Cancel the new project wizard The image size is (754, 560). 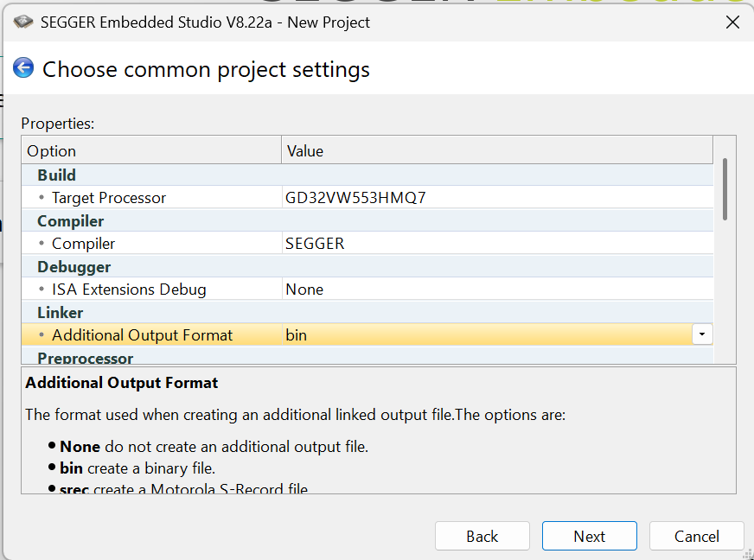pos(696,536)
